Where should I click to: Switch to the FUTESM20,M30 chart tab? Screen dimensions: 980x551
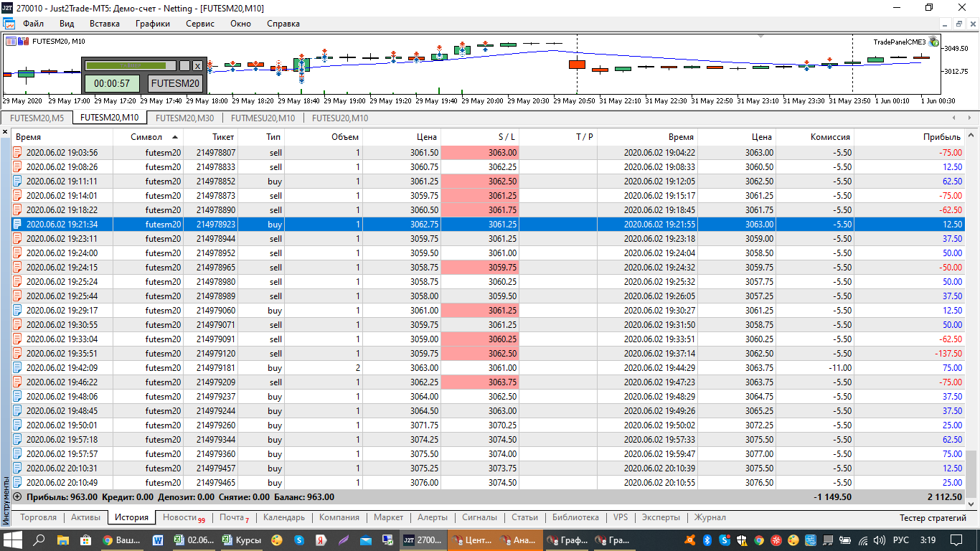click(x=184, y=118)
